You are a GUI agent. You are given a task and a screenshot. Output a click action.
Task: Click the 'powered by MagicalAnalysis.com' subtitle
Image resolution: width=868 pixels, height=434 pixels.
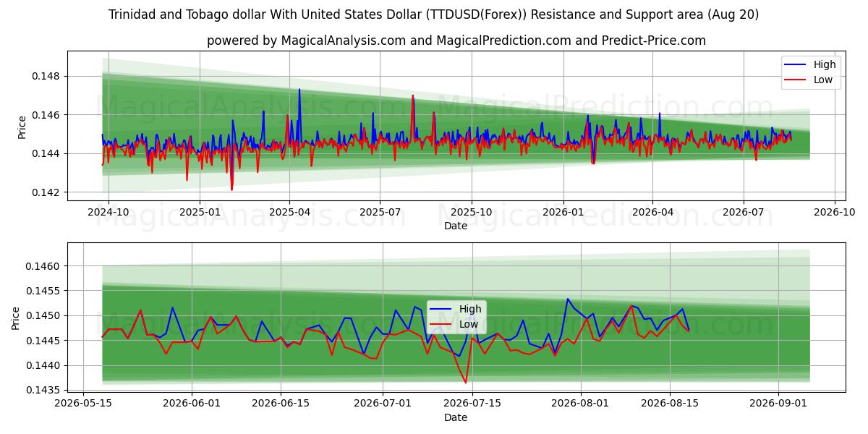(x=456, y=41)
